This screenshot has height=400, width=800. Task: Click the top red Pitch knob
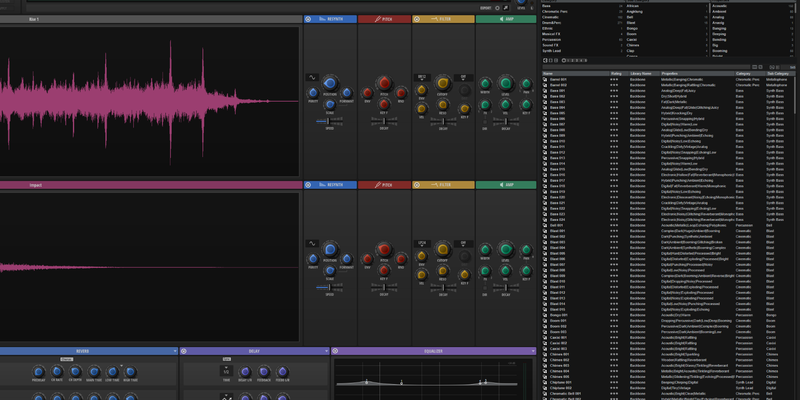click(385, 84)
